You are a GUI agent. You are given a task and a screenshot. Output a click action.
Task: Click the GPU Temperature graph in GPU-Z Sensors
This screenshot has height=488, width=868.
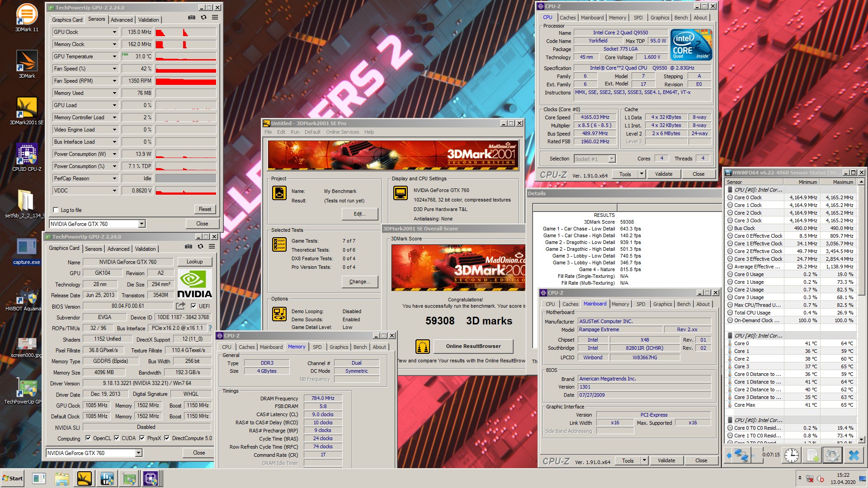(186, 56)
